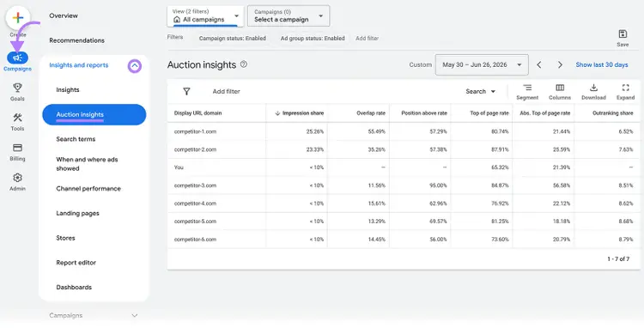
Task: Click the 87.91% top of page cell
Action: click(x=501, y=149)
